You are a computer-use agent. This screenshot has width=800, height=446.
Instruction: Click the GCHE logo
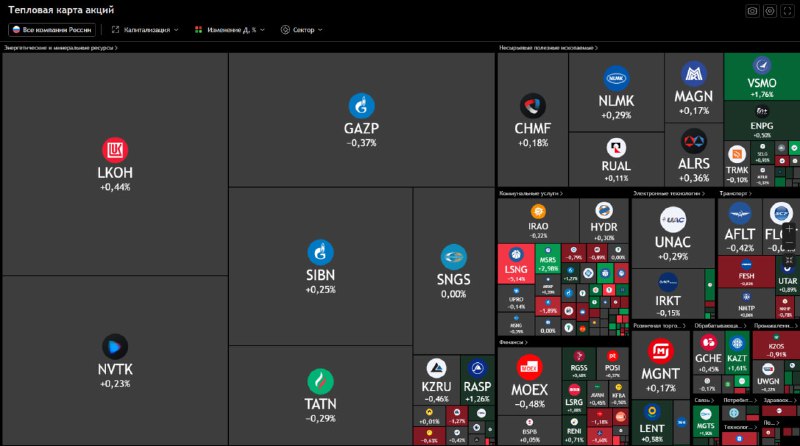tap(708, 342)
